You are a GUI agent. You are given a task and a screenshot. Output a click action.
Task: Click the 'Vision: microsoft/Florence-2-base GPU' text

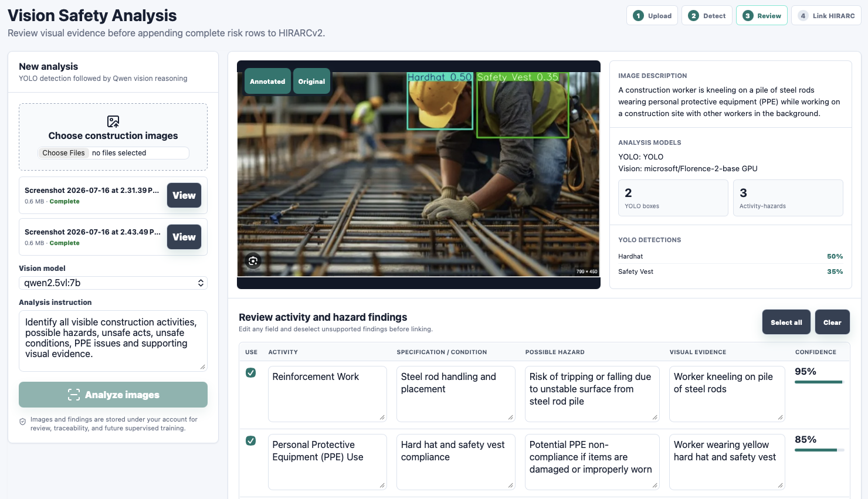pos(688,168)
